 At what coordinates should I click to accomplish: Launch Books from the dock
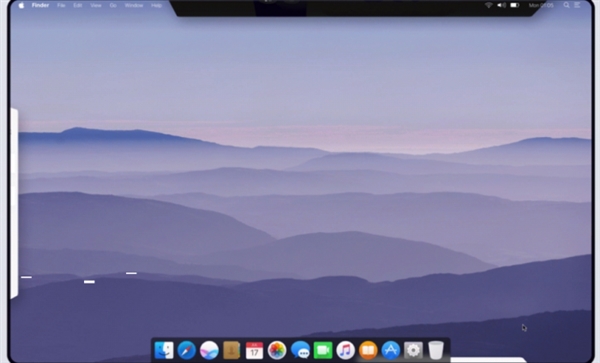368,350
